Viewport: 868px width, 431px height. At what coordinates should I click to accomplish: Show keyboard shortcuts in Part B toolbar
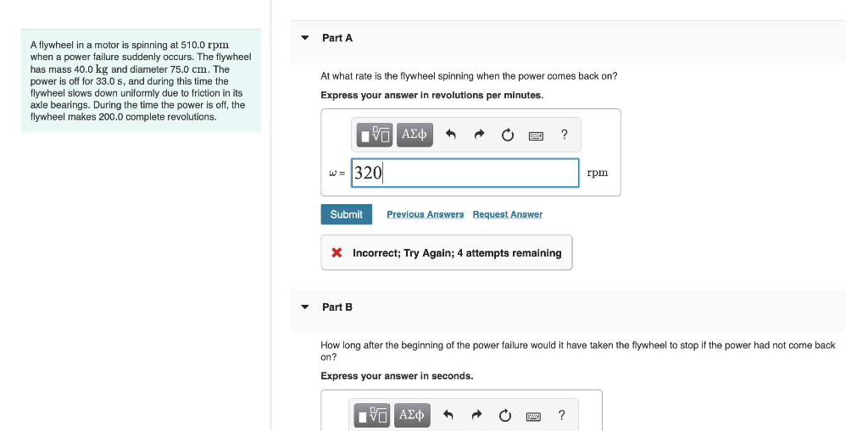[x=534, y=416]
